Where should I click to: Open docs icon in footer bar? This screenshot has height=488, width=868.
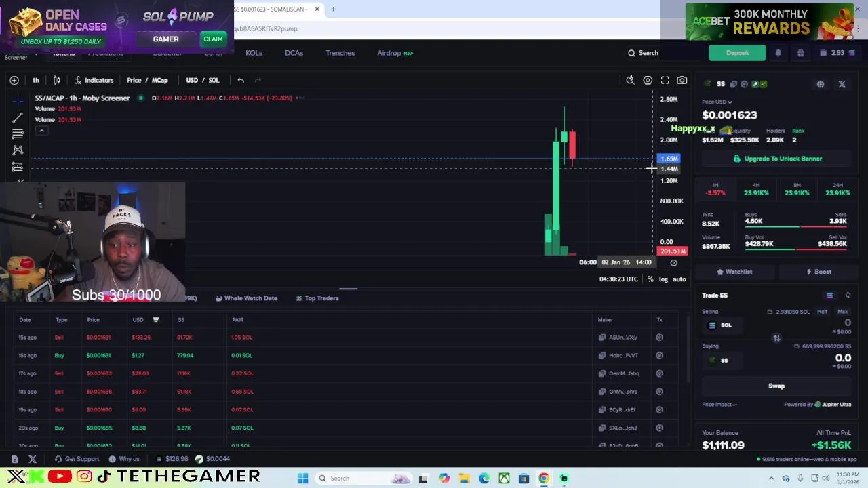[14, 459]
